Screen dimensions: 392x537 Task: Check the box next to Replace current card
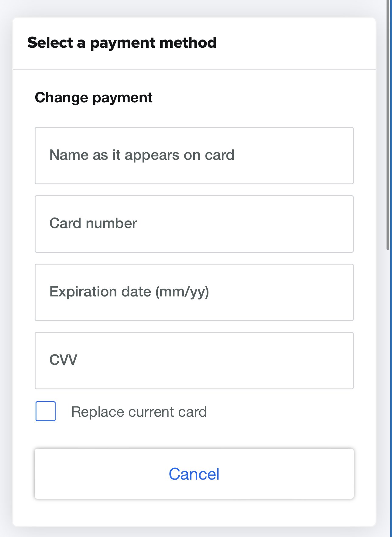(45, 412)
